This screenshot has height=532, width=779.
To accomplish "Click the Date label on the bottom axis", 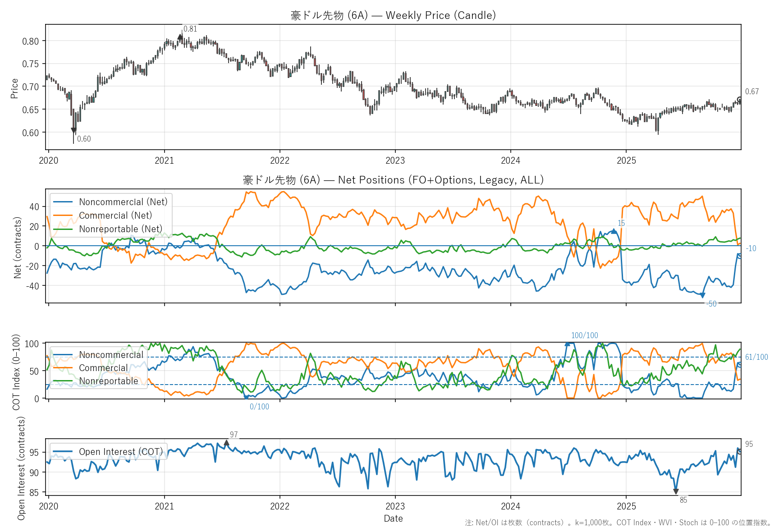I will click(x=393, y=518).
